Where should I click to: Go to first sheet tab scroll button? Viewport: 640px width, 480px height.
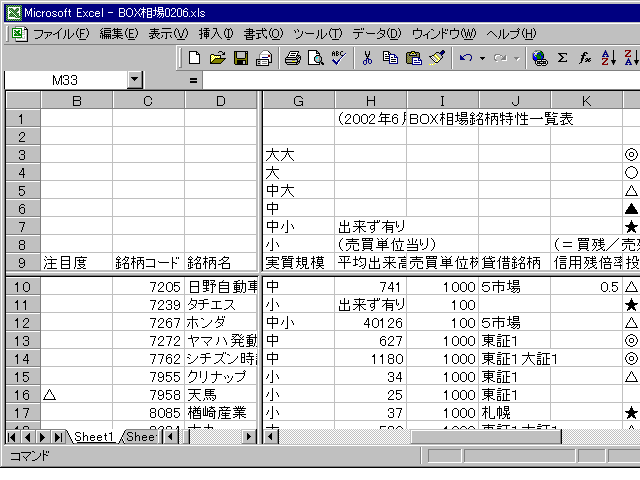[12, 437]
